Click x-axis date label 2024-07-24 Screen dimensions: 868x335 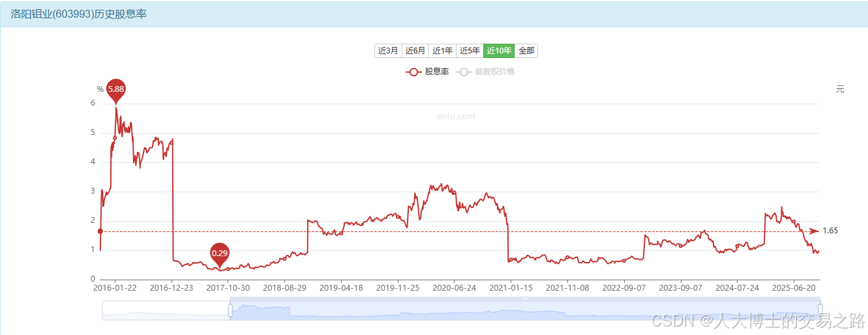pos(738,287)
